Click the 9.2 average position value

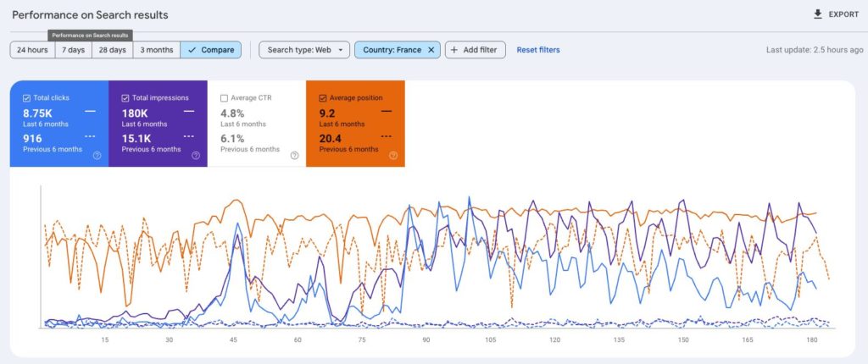click(x=327, y=113)
